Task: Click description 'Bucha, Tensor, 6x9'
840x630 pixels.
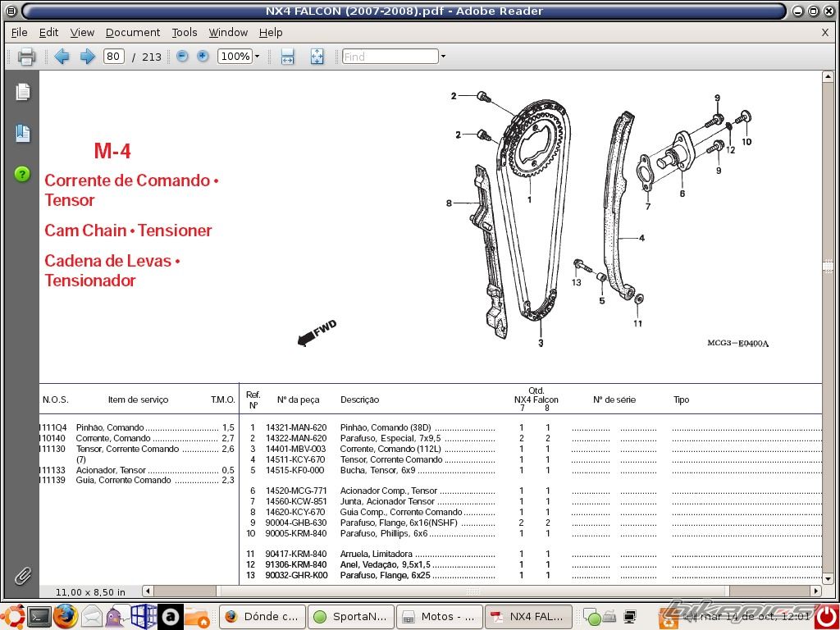Action: [x=377, y=470]
